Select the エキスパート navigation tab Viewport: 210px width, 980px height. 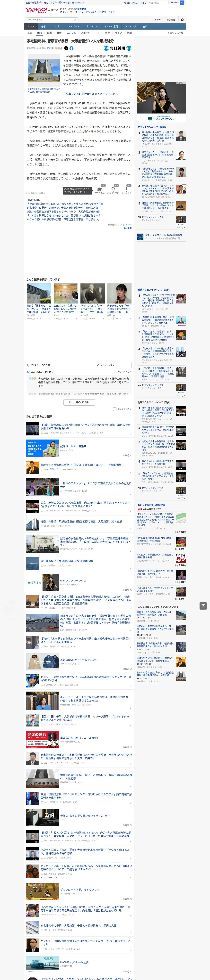click(72, 27)
